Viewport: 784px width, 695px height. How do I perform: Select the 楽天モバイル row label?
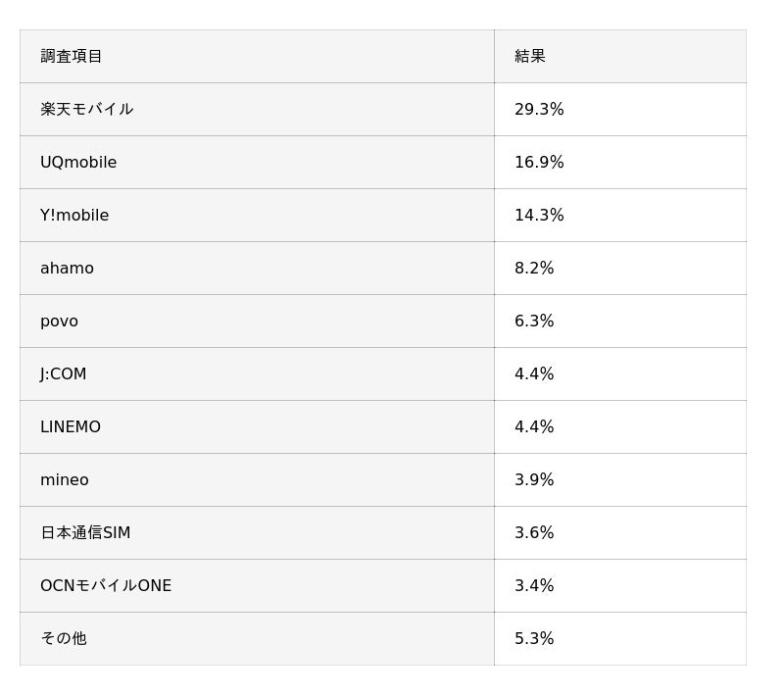pyautogui.click(x=86, y=110)
